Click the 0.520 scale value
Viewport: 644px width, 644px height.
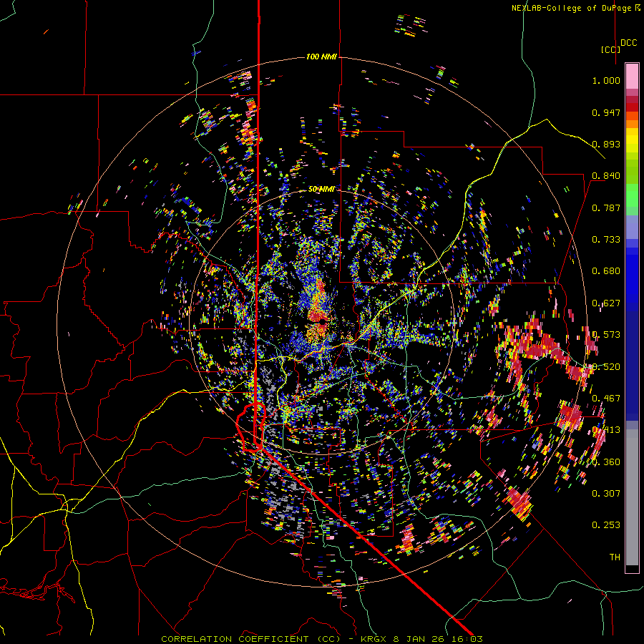coord(606,367)
